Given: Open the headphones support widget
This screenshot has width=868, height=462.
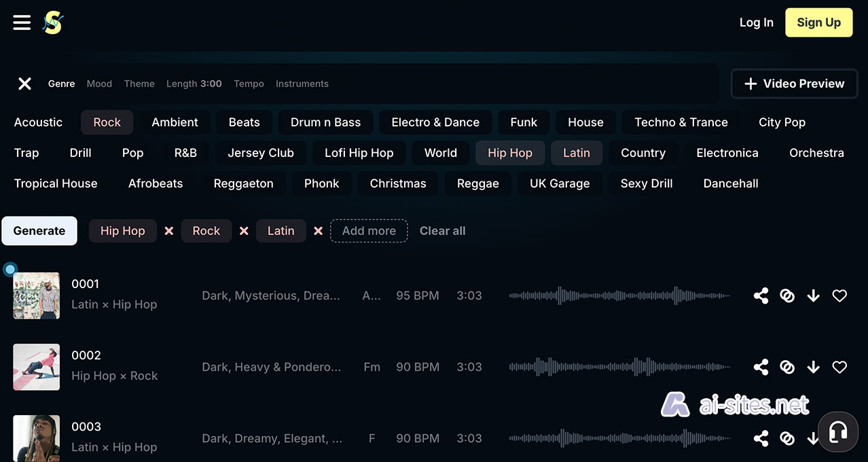Looking at the screenshot, I should (x=838, y=431).
